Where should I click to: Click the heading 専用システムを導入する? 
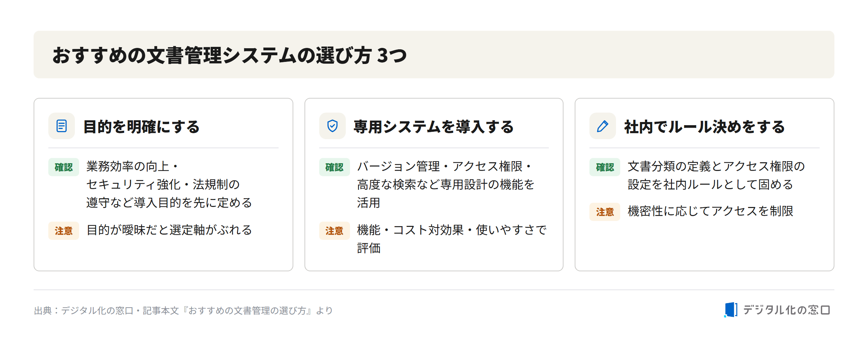433,127
